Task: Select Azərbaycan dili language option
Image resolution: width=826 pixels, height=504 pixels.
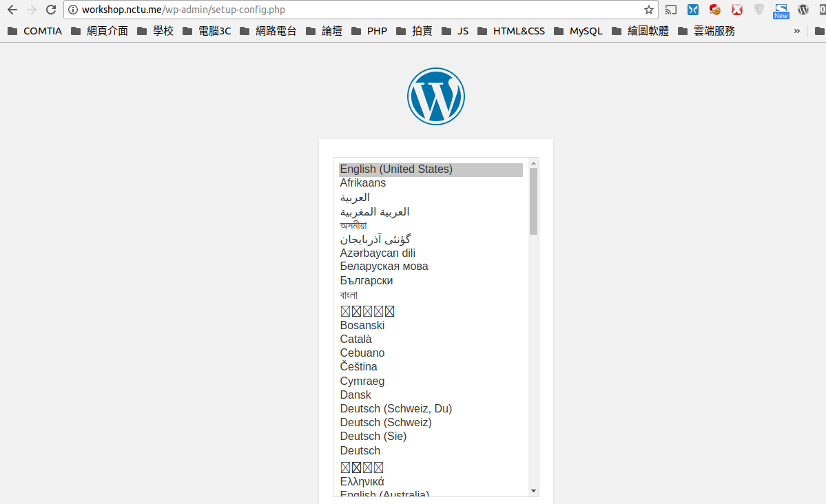Action: click(431, 253)
